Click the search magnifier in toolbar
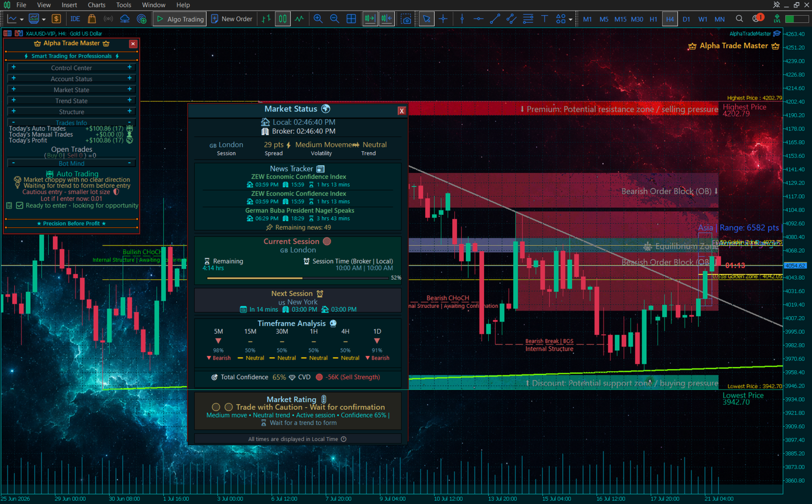This screenshot has height=504, width=812. coord(739,19)
